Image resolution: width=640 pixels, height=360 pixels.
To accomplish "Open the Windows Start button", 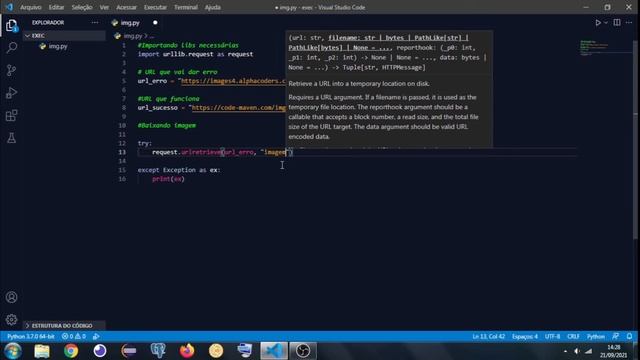I will point(13,351).
